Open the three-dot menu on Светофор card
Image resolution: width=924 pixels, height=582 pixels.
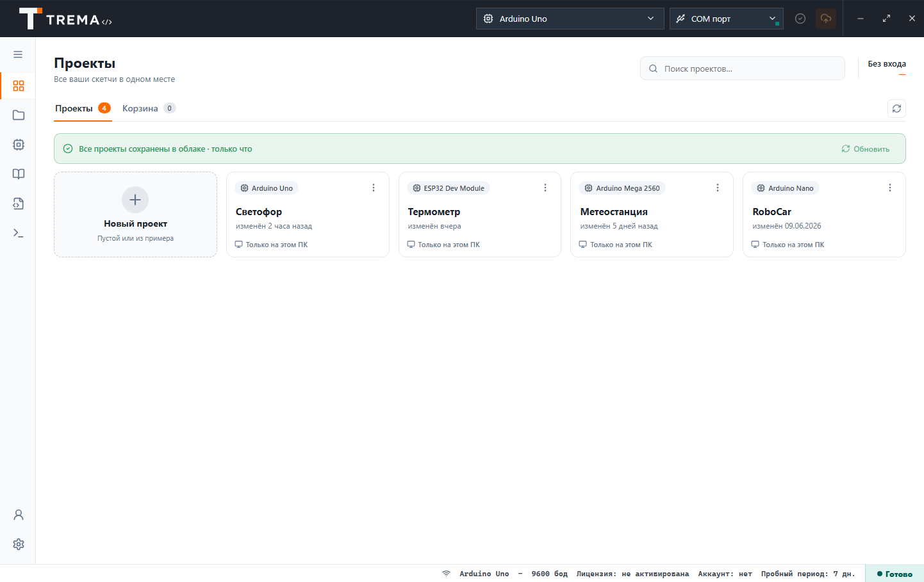(374, 188)
